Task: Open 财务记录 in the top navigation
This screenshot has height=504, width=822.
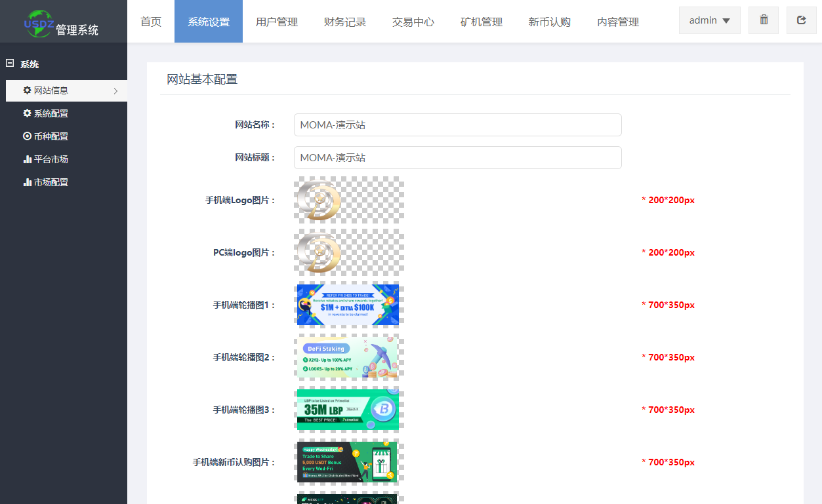Action: 345,22
